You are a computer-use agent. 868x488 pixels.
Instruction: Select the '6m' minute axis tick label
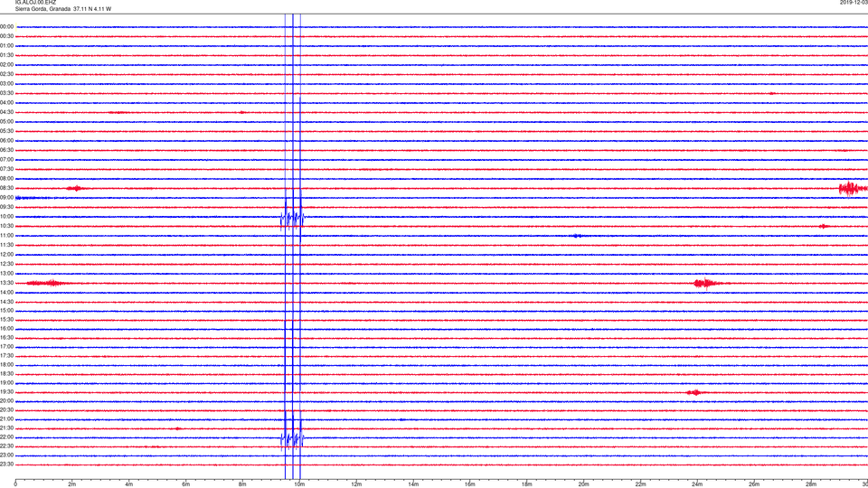[x=185, y=484]
